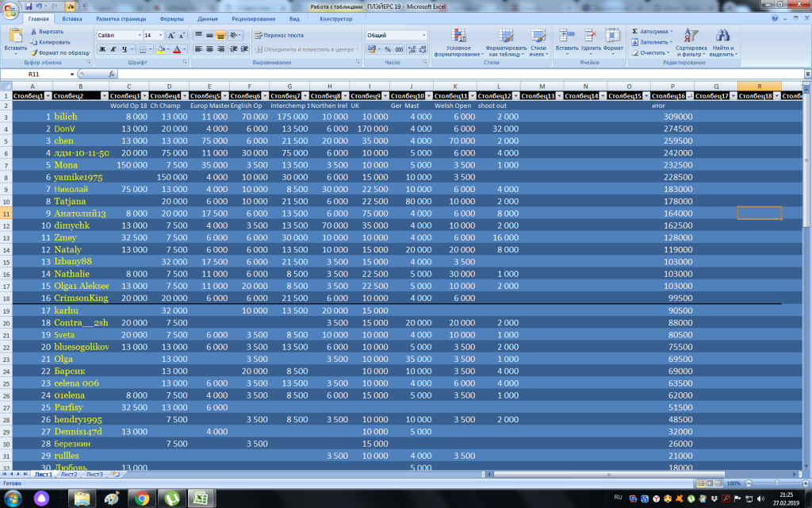Viewport: 812px width, 508px height.
Task: Open filter dropdown for Столбец2 header
Action: 104,95
